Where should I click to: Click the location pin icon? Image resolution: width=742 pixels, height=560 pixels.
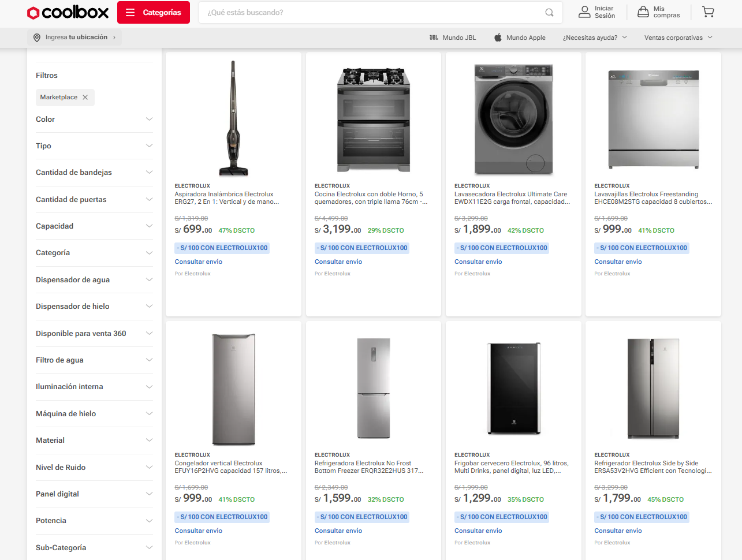point(37,38)
